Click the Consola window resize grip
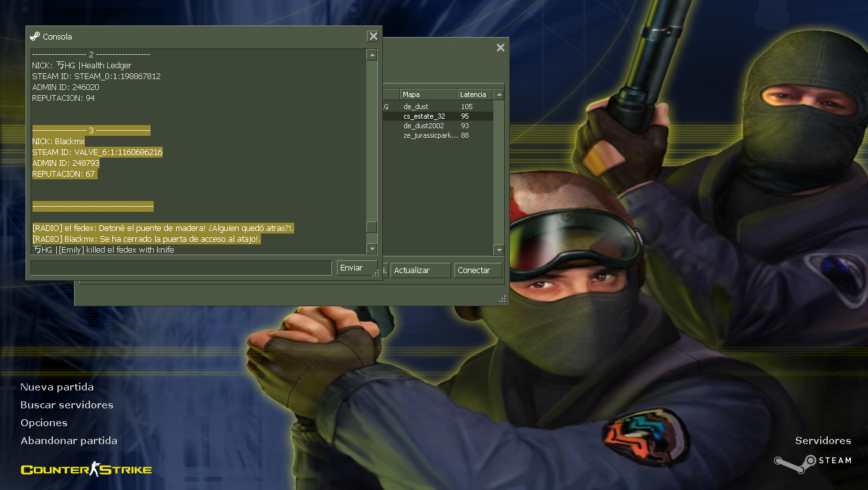 coord(376,273)
